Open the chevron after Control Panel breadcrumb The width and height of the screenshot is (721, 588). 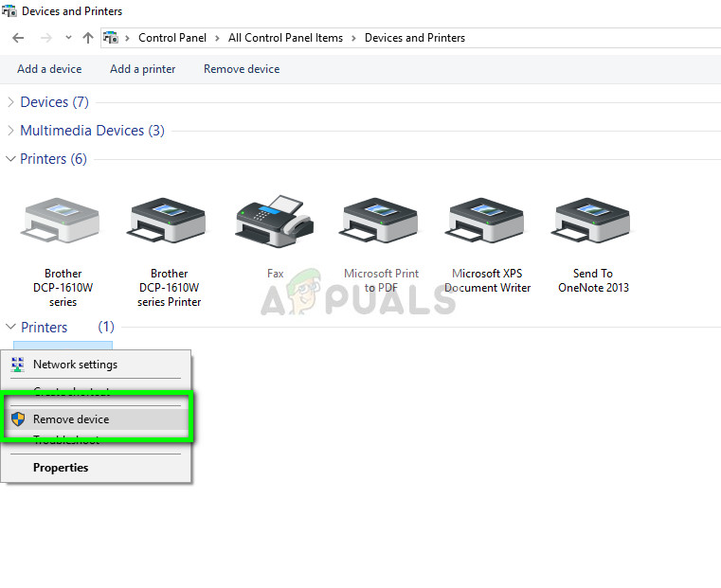217,38
